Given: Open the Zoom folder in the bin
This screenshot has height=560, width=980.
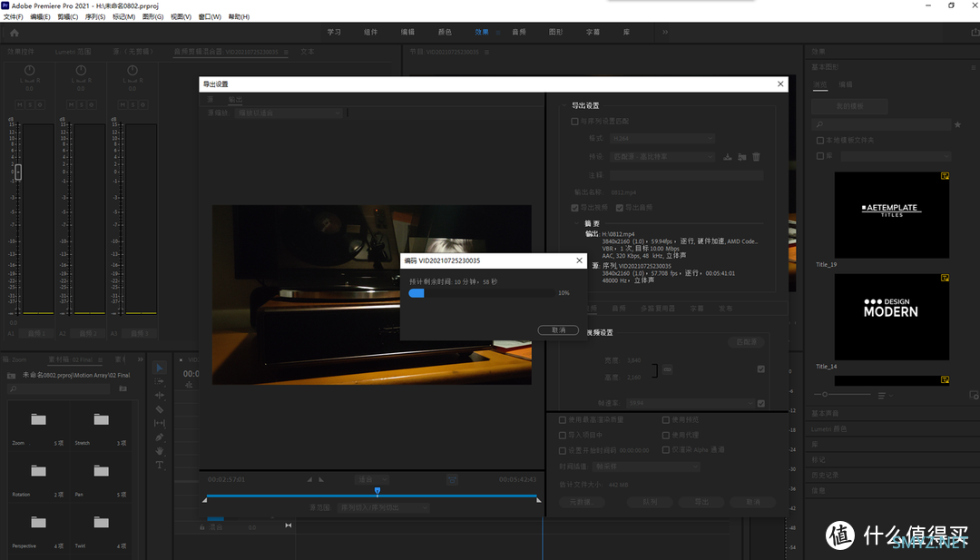Looking at the screenshot, I should pos(39,419).
